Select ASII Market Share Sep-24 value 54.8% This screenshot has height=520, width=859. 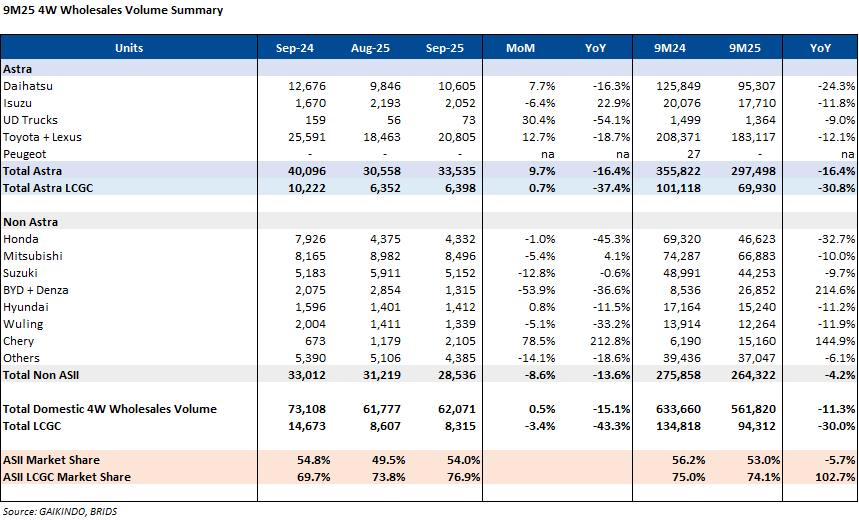click(313, 460)
